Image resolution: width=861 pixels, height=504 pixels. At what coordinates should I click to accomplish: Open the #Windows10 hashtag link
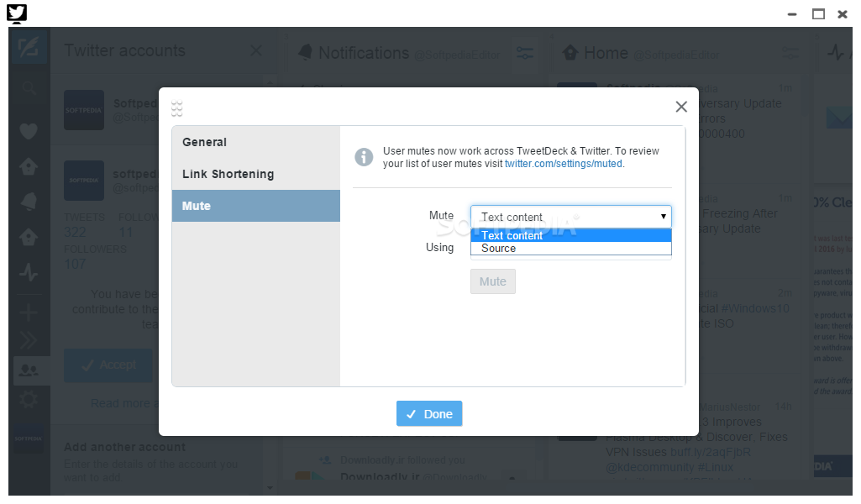click(755, 308)
